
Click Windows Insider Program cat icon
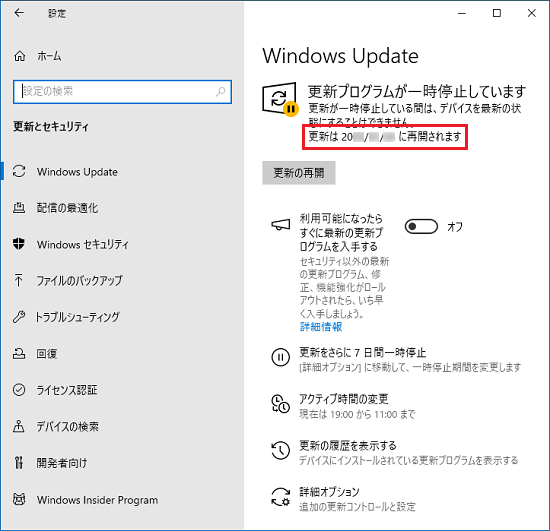tap(19, 499)
